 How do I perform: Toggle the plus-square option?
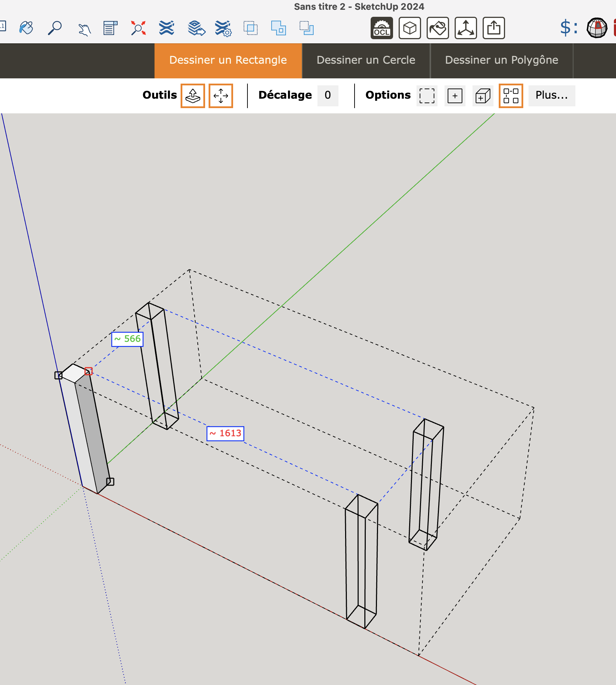point(455,96)
